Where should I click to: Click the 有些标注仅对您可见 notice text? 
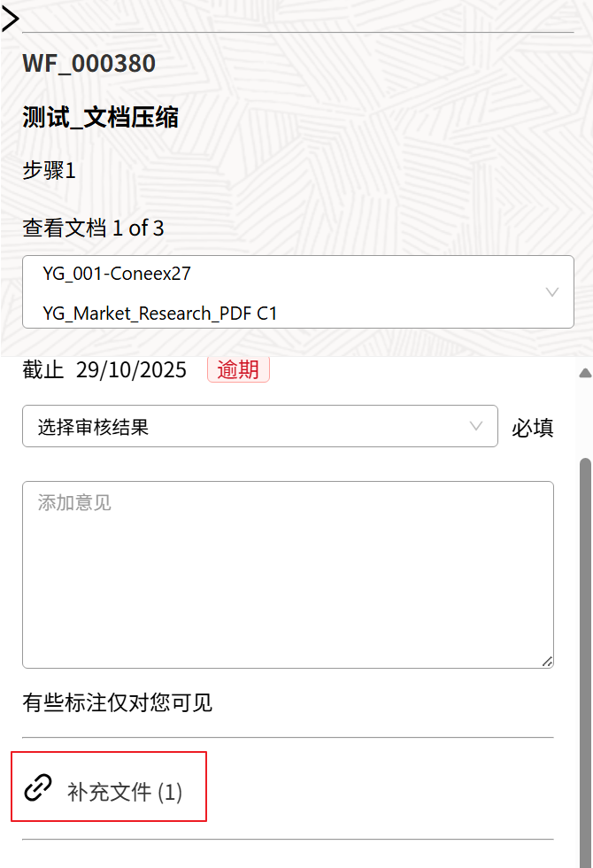click(x=117, y=703)
